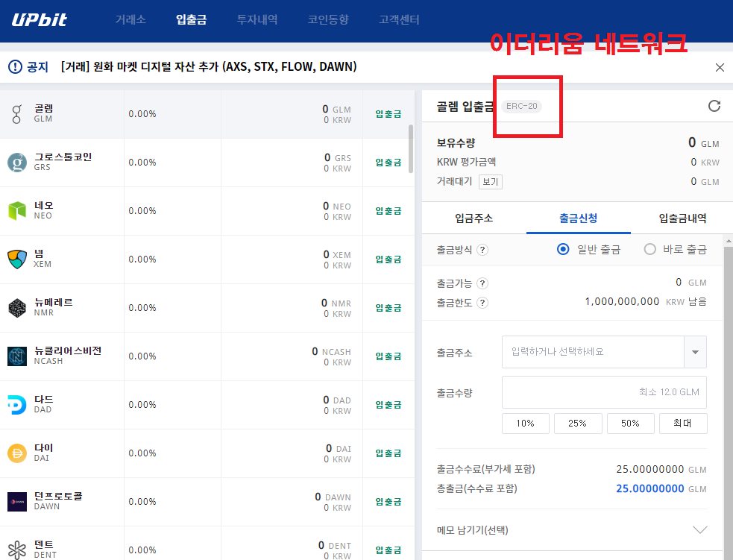This screenshot has height=560, width=733.
Task: Click the ERC-20 network badge
Action: click(x=522, y=106)
